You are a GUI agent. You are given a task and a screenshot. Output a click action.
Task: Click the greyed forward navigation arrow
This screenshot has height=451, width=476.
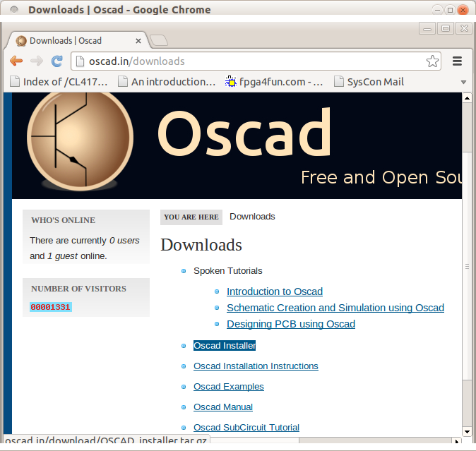tap(37, 61)
